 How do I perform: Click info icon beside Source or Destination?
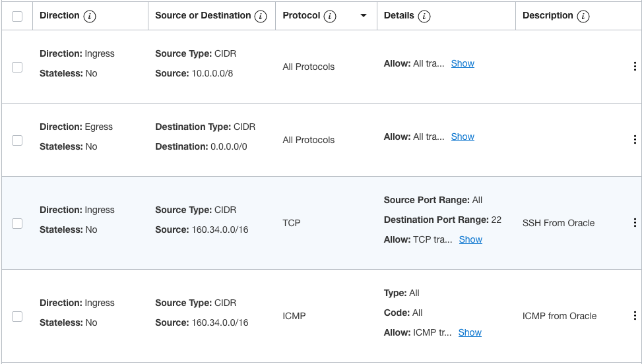(x=261, y=16)
